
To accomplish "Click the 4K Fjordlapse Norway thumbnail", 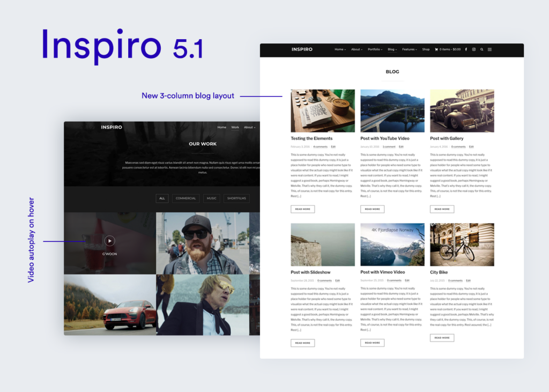I will click(x=392, y=245).
